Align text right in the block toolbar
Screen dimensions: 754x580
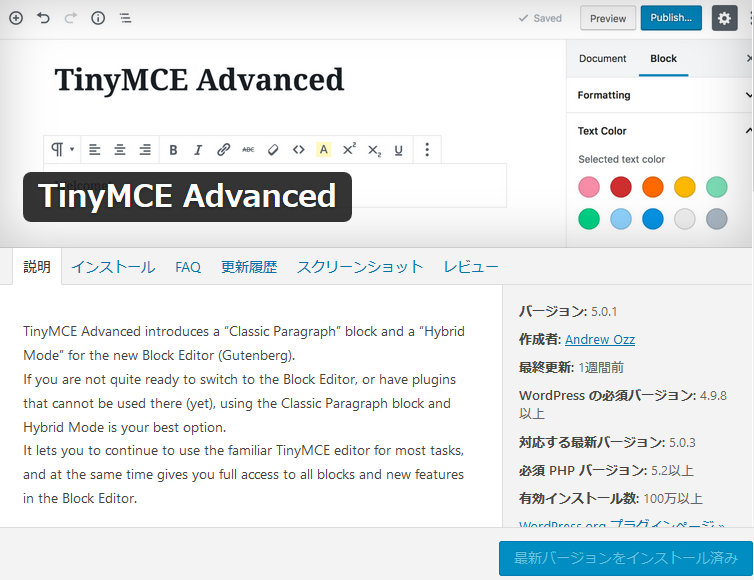tap(145, 150)
